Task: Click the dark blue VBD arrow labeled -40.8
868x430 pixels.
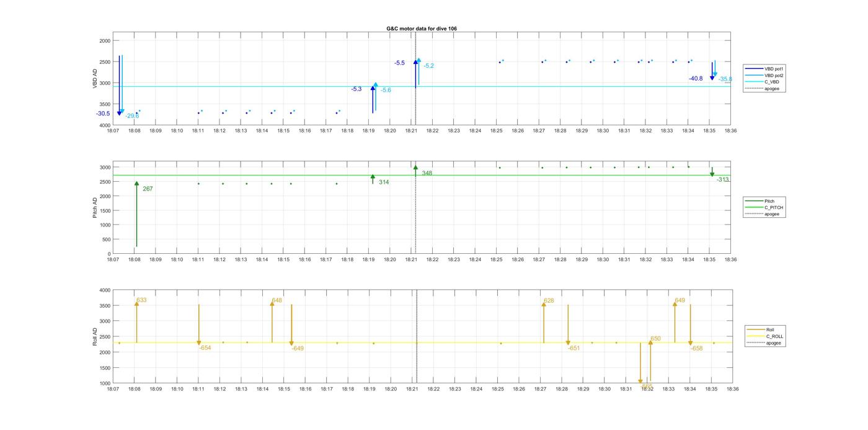Action: tap(712, 71)
